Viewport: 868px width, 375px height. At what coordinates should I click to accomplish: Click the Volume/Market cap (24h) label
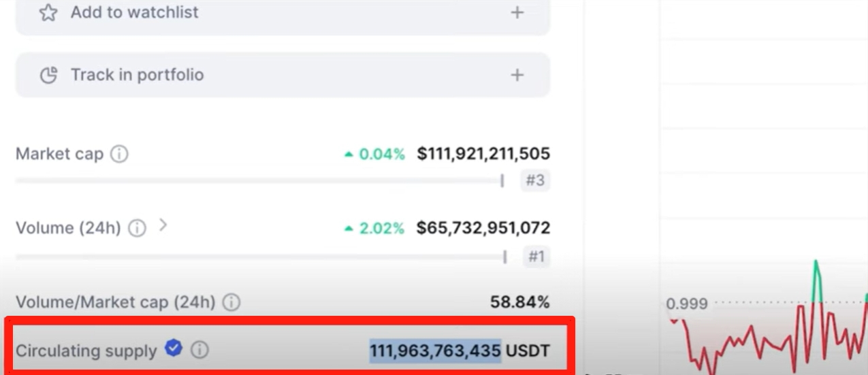pos(116,302)
